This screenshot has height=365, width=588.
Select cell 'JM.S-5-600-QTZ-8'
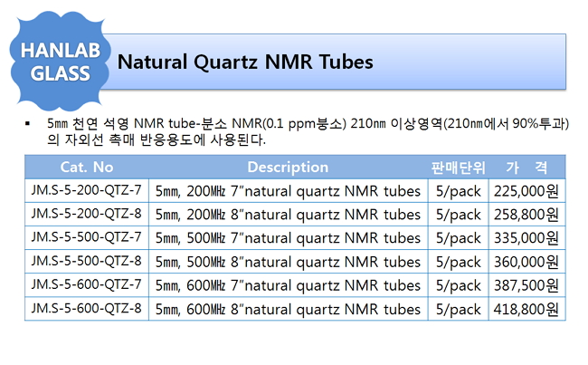point(86,308)
